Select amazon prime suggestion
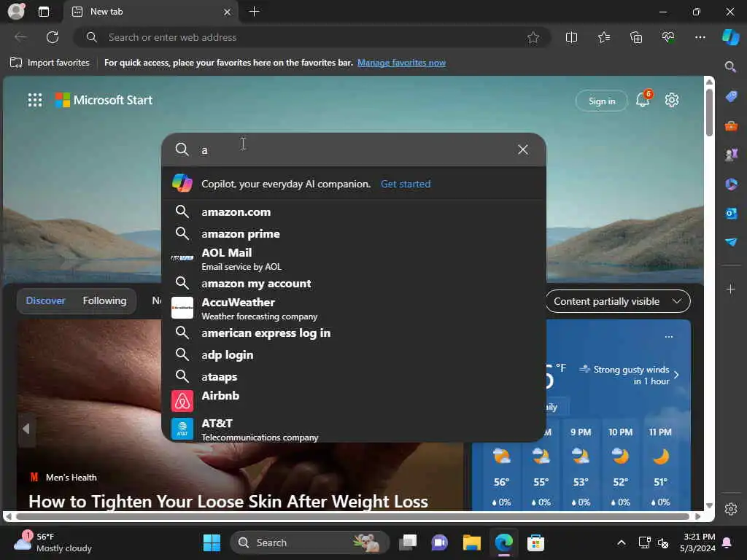The image size is (747, 560). click(354, 233)
